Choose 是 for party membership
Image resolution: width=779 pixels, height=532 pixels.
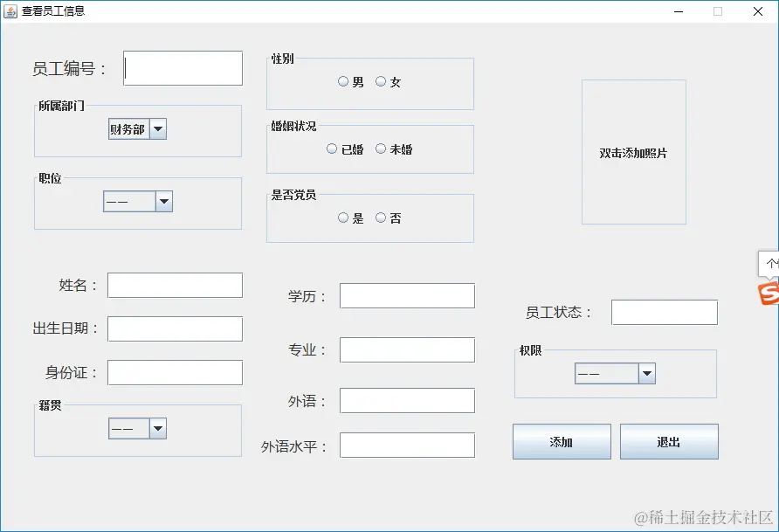[344, 217]
